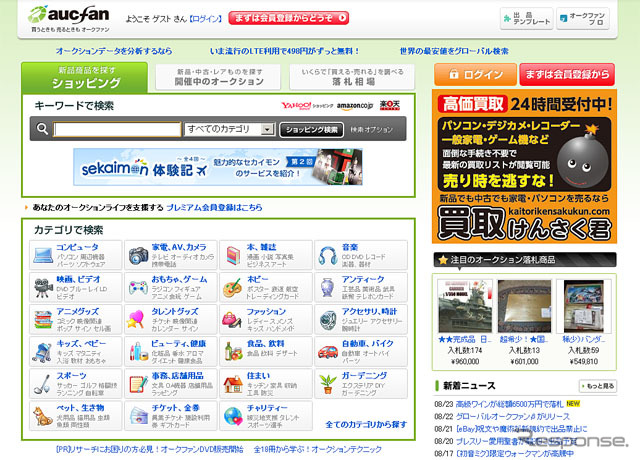Open 08/22 グローバルオークファン news item
This screenshot has height=460, width=640.
coord(513,416)
